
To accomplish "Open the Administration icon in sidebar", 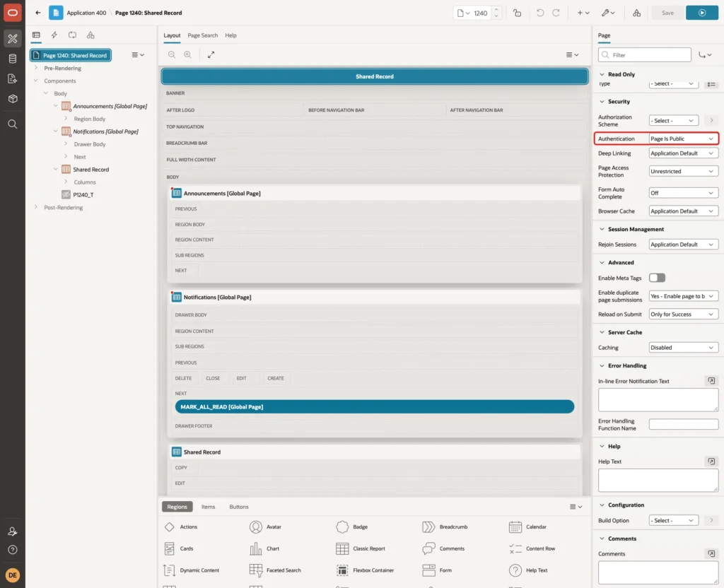I will point(13,531).
